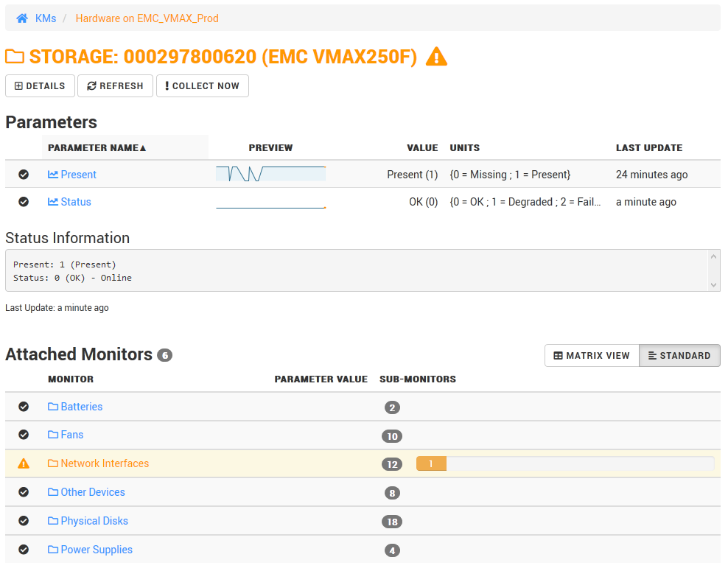Image resolution: width=728 pixels, height=571 pixels.
Task: Sort by Parameter Name column
Action: pos(97,148)
